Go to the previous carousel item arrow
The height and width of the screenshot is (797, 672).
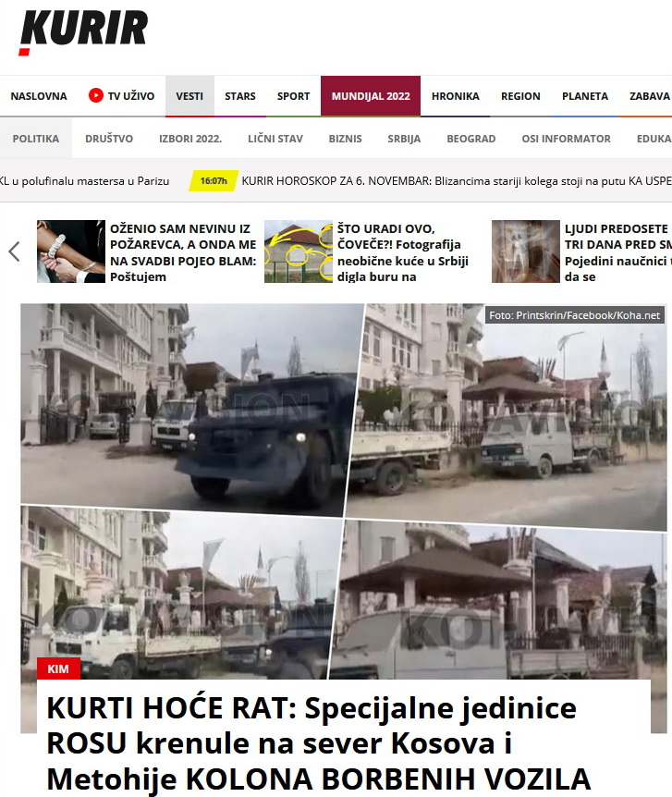tap(14, 251)
